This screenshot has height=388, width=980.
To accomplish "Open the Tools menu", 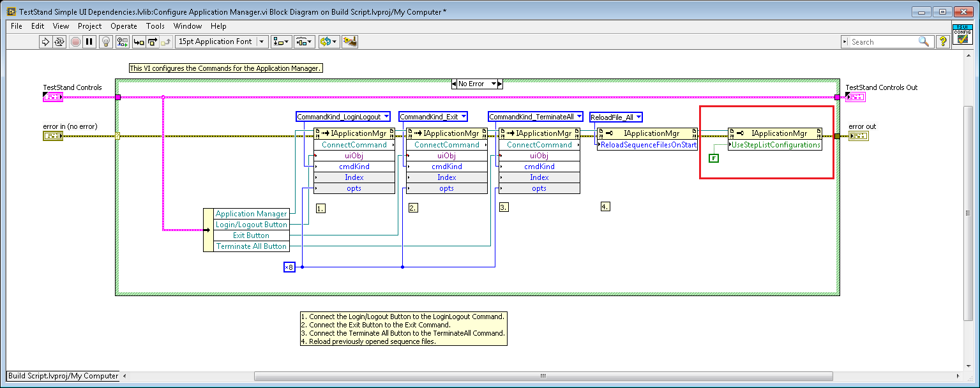I will (155, 26).
